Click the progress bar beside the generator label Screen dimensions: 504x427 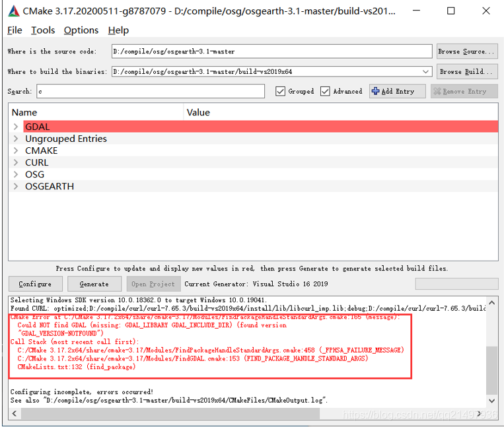pos(456,284)
